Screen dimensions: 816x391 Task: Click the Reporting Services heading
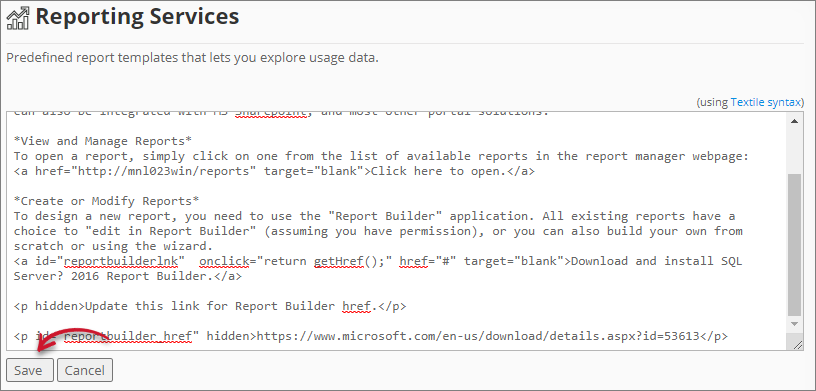tap(137, 17)
